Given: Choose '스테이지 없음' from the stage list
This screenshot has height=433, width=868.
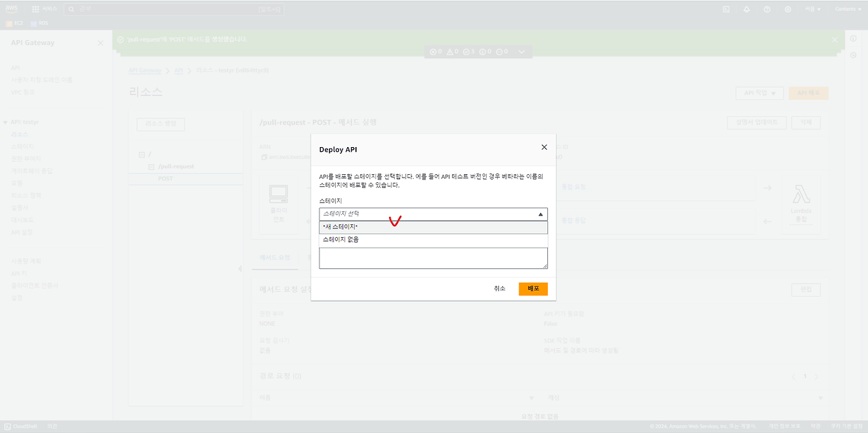Looking at the screenshot, I should click(x=433, y=239).
